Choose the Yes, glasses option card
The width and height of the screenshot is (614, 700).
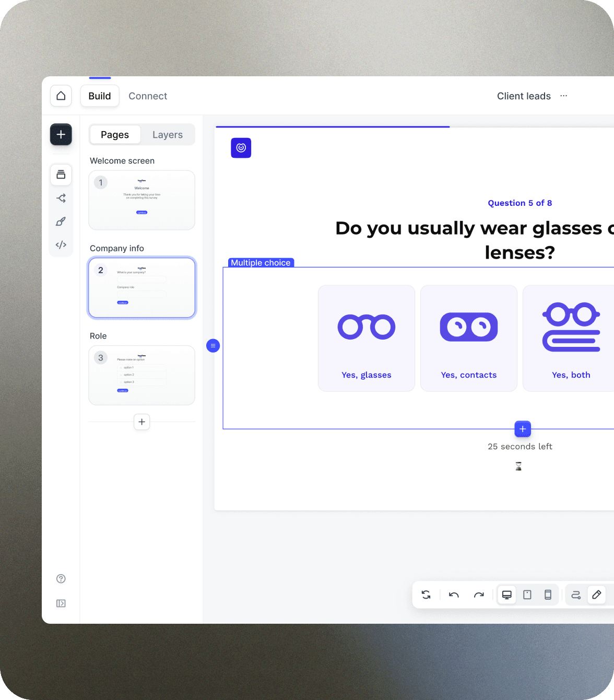pyautogui.click(x=367, y=338)
